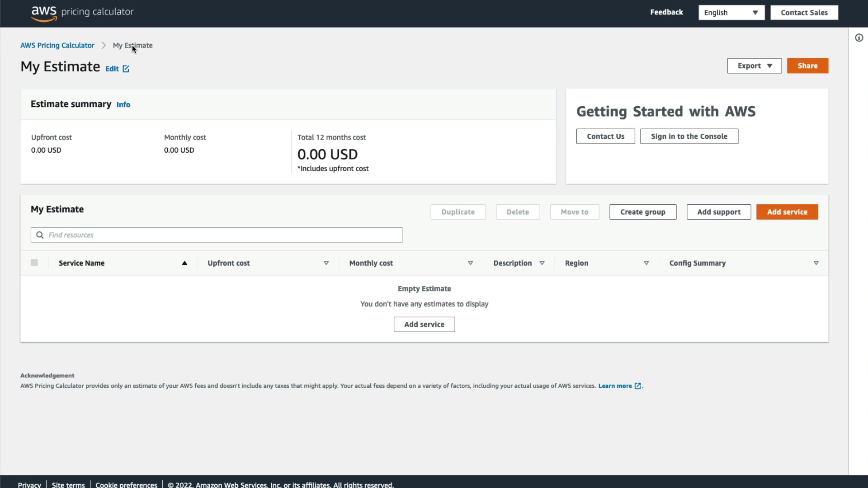Click the Upfront cost column sort arrow
Screen dimensions: 868x488
[x=326, y=263]
